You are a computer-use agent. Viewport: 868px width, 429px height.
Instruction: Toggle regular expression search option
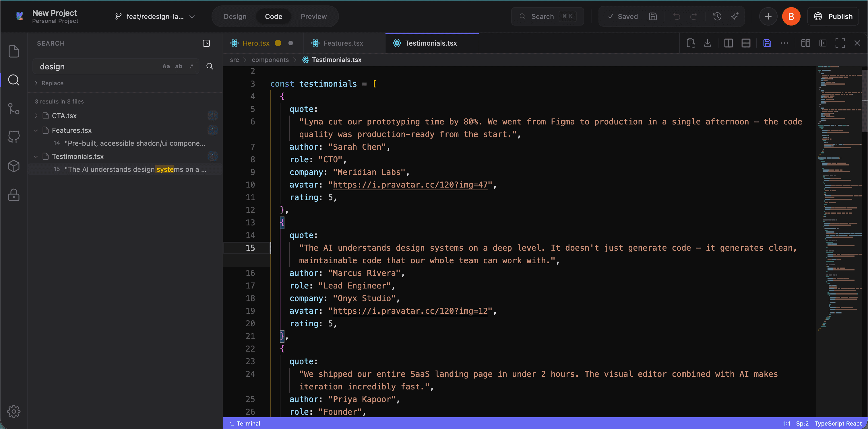pyautogui.click(x=191, y=66)
